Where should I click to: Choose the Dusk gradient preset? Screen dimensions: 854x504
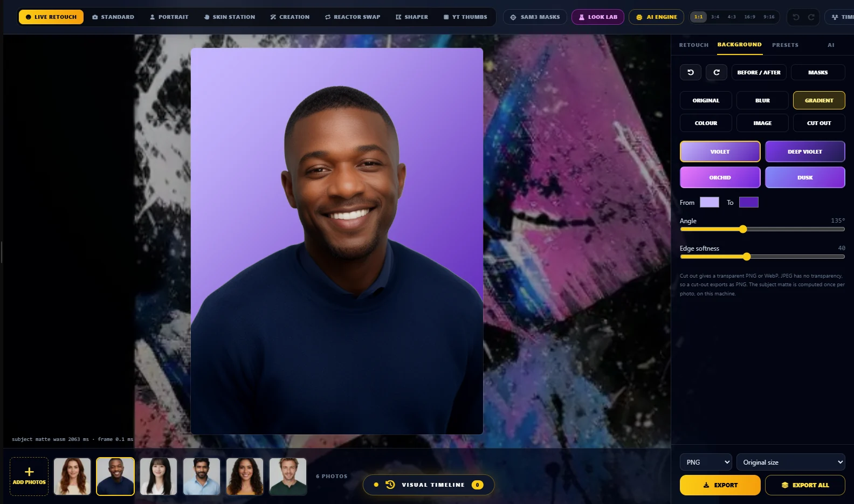click(805, 177)
